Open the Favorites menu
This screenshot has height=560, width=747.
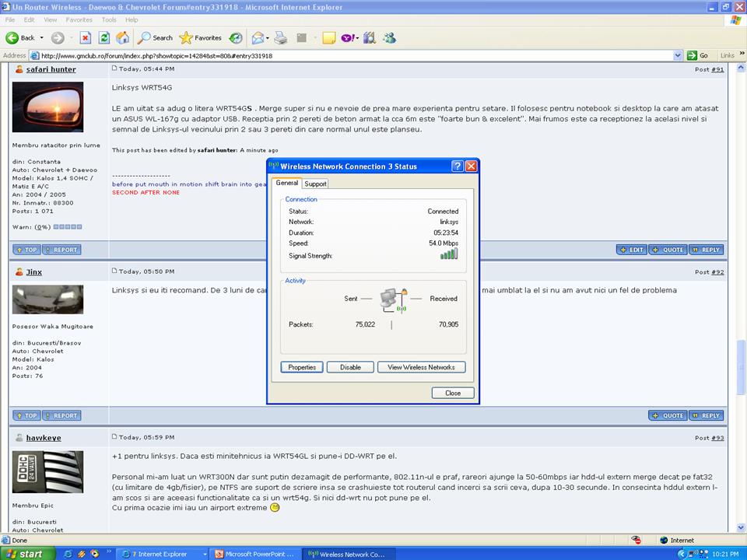[x=79, y=19]
